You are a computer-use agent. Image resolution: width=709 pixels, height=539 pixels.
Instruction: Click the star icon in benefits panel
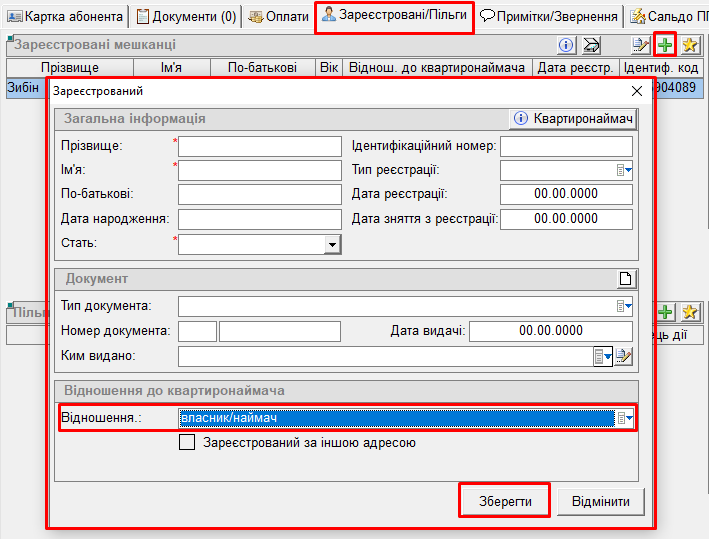pyautogui.click(x=689, y=313)
